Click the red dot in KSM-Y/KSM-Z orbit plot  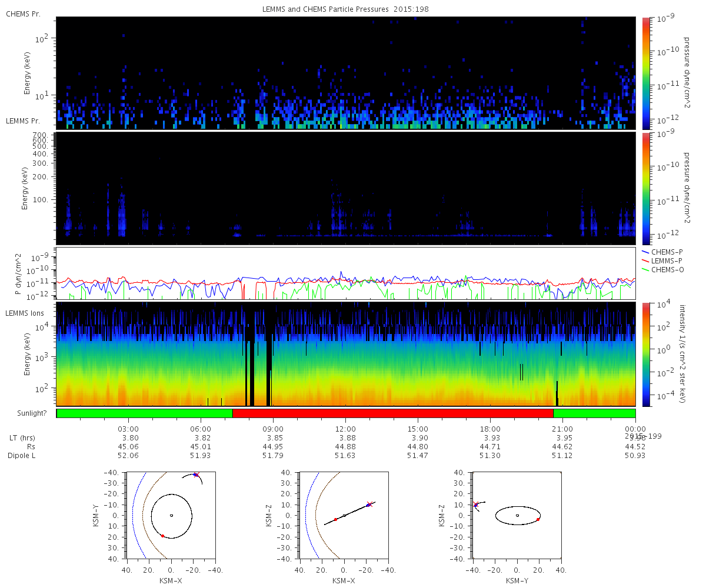(538, 519)
